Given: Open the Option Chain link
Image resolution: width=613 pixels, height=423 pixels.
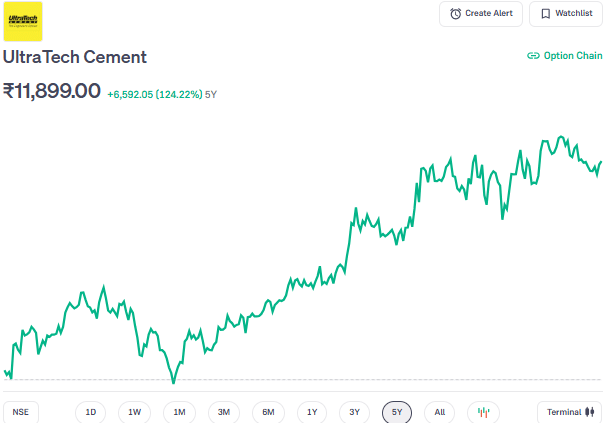Looking at the screenshot, I should (572, 56).
